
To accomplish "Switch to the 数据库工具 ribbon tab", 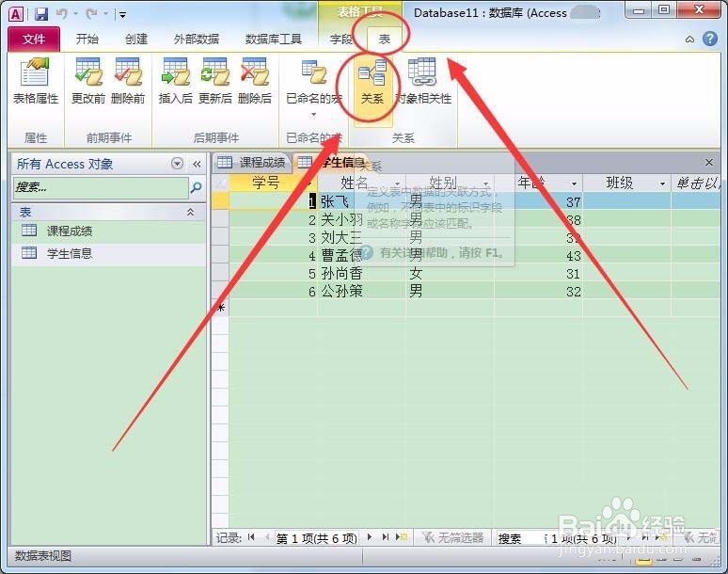I will click(x=273, y=39).
